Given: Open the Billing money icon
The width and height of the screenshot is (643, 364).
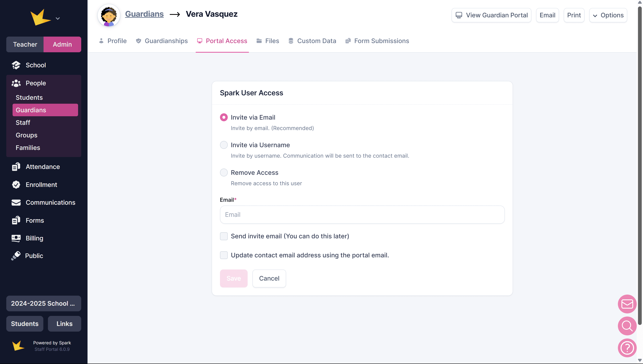Looking at the screenshot, I should 16,238.
